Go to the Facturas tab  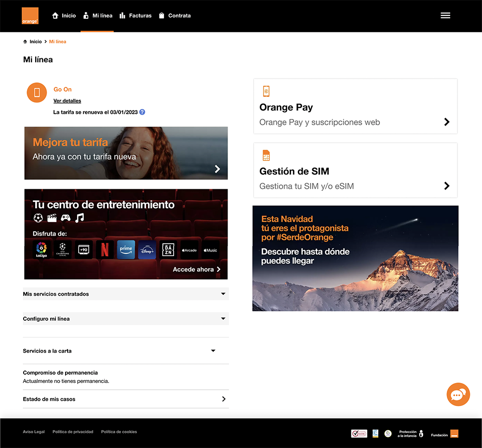coord(135,16)
